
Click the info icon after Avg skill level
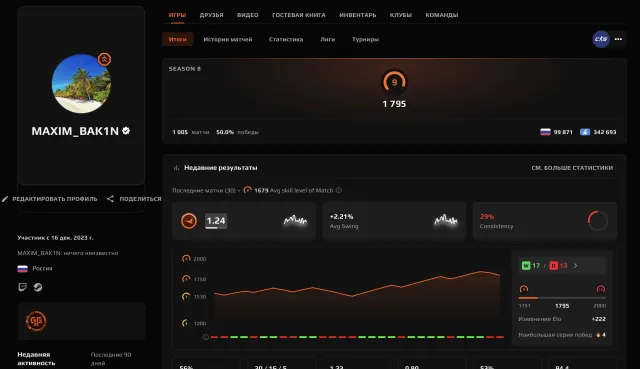pos(339,190)
